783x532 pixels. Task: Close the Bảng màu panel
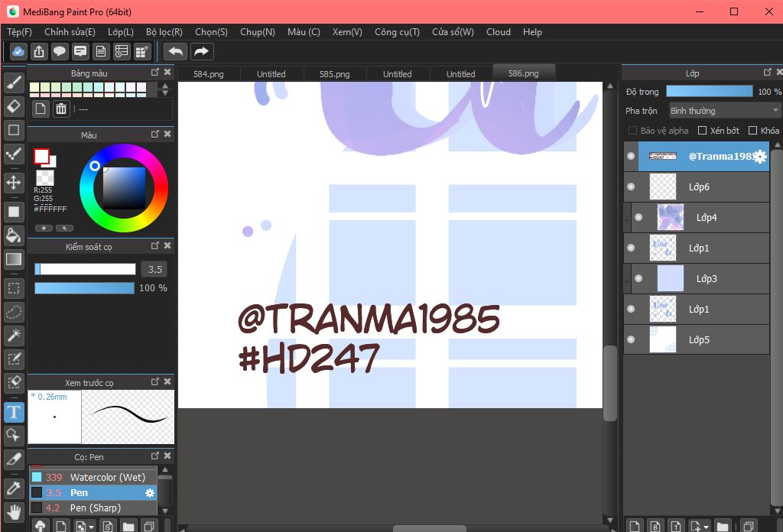[x=167, y=73]
